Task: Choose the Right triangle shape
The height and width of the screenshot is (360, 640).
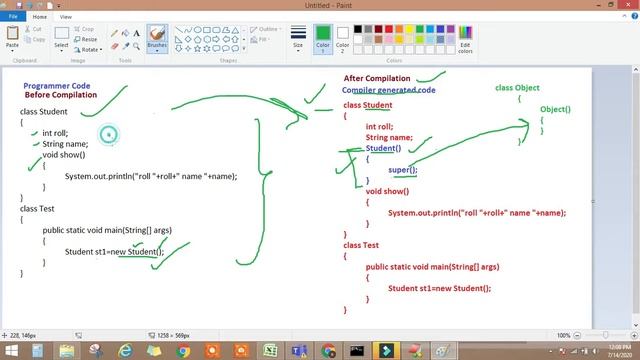Action: coord(179,40)
